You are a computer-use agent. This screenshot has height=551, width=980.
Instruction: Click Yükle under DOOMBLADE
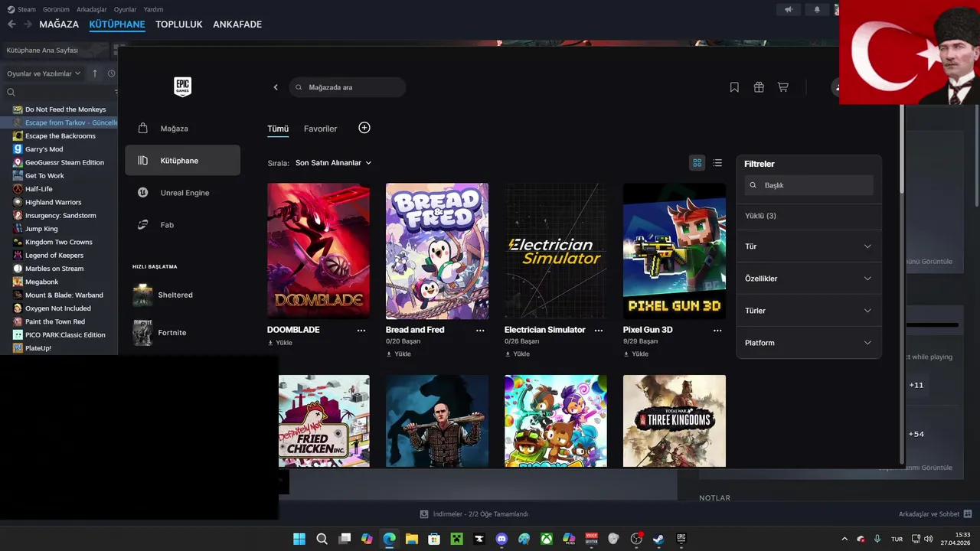coord(280,343)
